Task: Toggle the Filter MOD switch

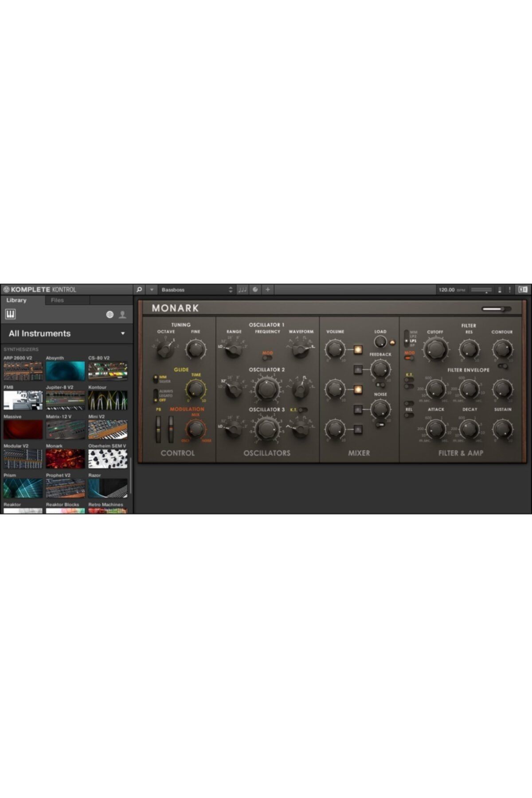Action: coord(409,358)
